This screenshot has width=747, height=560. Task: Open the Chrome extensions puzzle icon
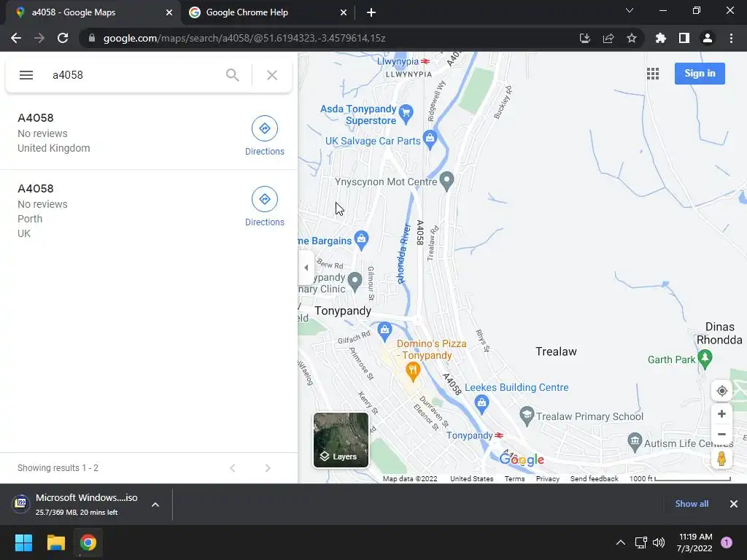pos(661,38)
